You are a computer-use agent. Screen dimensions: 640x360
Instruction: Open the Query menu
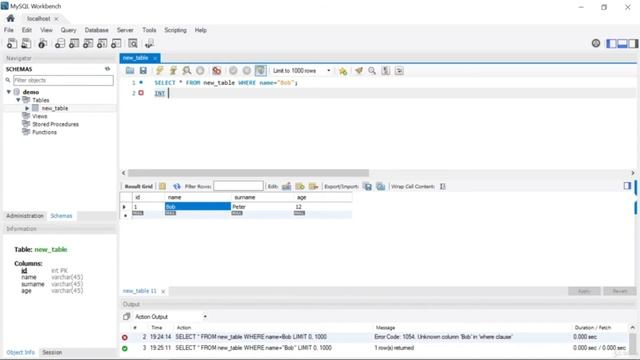click(69, 30)
